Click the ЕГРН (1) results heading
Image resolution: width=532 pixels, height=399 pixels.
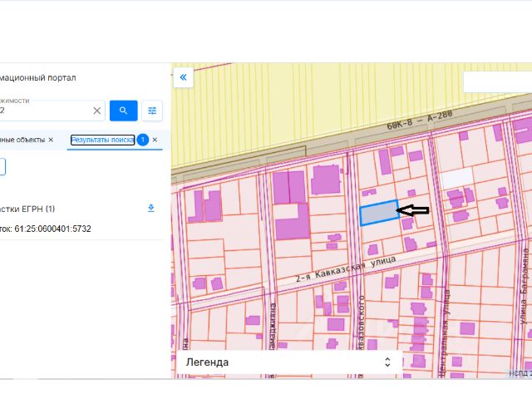point(27,209)
